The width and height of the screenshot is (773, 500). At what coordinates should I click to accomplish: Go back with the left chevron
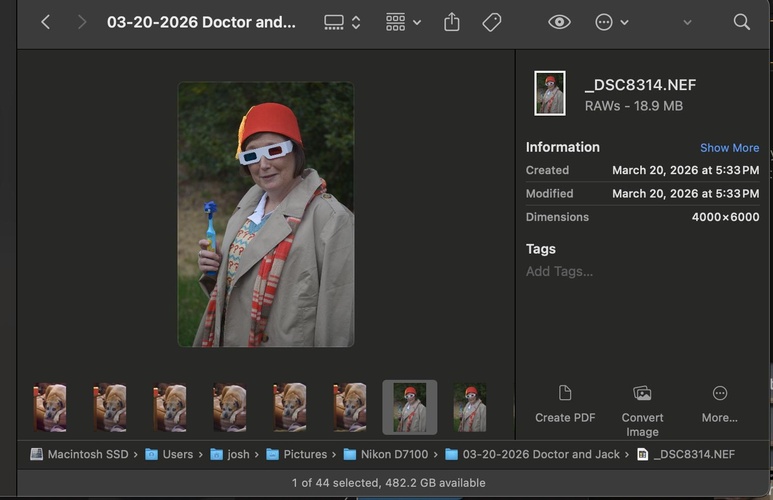click(x=45, y=22)
